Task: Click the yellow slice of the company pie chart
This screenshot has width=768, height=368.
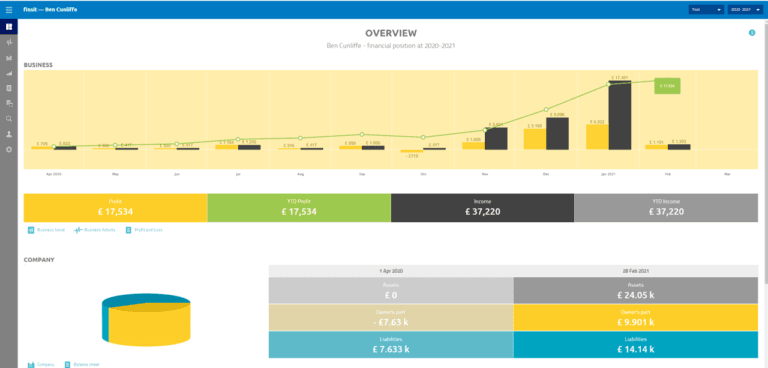Action: (x=149, y=325)
